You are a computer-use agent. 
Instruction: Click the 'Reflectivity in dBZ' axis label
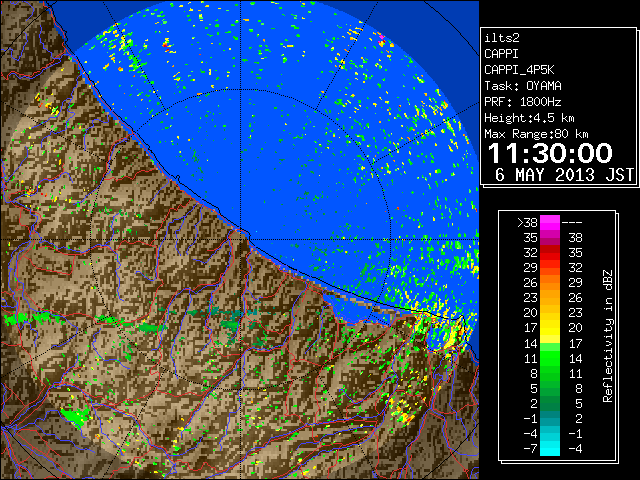[608, 336]
